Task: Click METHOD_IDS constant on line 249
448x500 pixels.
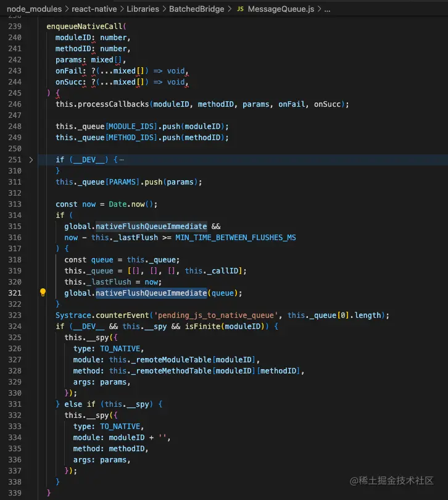Action: click(131, 138)
